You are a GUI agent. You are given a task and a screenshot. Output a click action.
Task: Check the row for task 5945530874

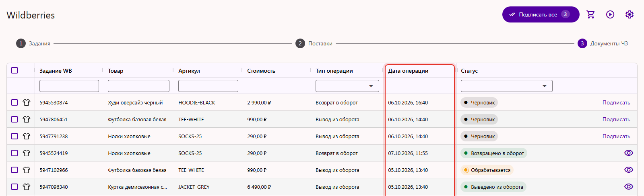14,102
